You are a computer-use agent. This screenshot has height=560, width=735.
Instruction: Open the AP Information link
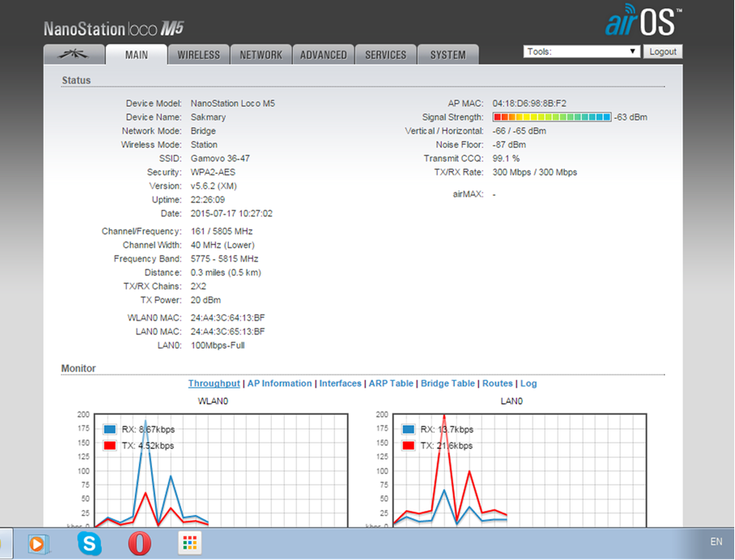coord(279,384)
